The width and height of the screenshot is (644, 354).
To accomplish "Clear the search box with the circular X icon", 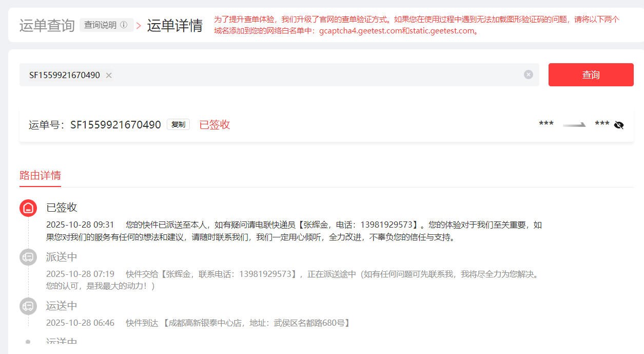I will [529, 74].
